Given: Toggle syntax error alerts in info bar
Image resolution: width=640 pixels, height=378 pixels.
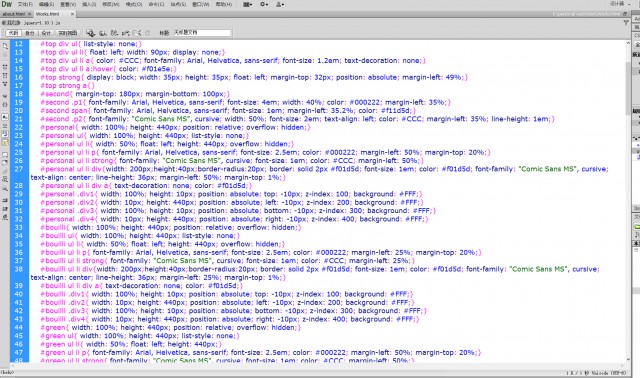Looking at the screenshot, I should 5,143.
